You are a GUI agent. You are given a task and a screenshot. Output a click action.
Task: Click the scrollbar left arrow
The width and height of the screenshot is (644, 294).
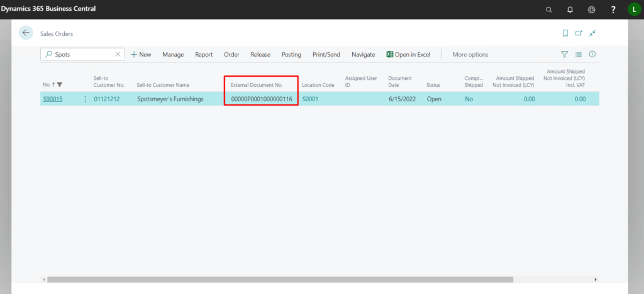[44, 280]
